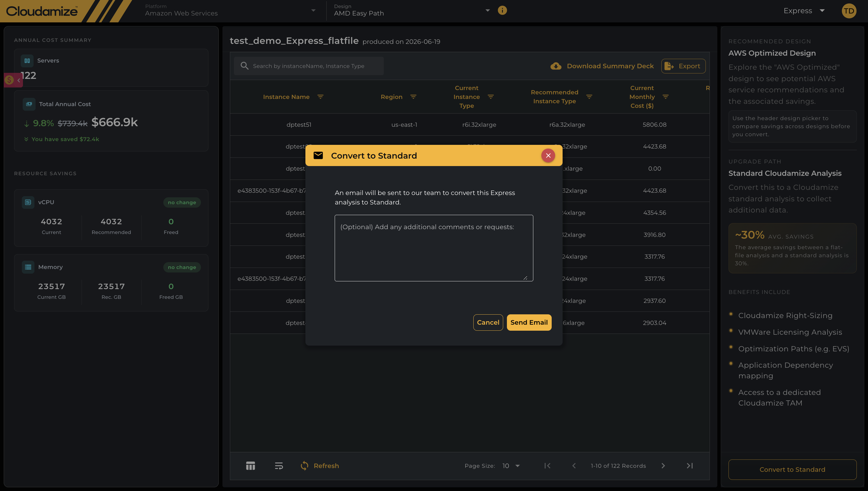The width and height of the screenshot is (868, 491).
Task: Open the TD user avatar menu
Action: 849,11
